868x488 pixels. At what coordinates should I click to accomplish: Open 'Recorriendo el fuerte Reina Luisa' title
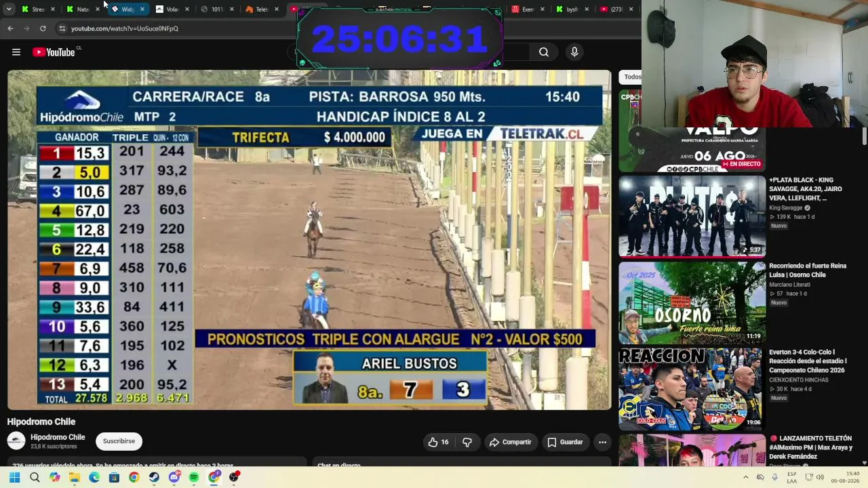[x=807, y=270]
